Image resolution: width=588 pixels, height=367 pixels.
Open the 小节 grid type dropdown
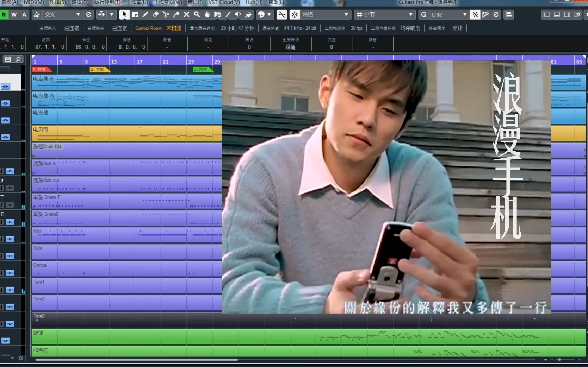pyautogui.click(x=385, y=14)
